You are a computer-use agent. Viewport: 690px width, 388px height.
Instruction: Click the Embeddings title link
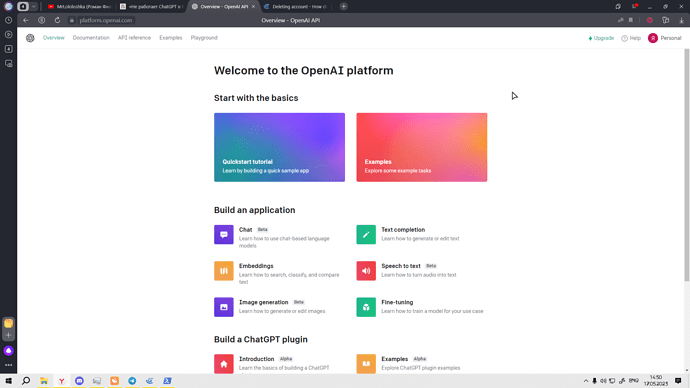click(256, 266)
